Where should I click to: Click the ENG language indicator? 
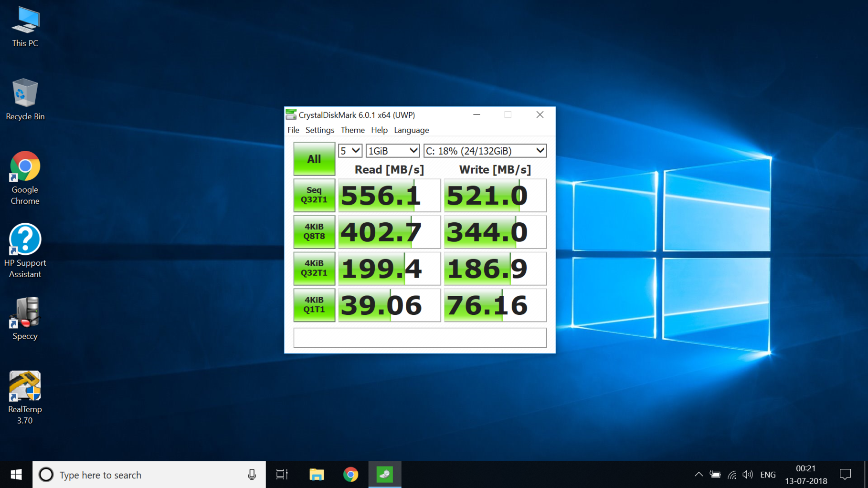coord(768,475)
